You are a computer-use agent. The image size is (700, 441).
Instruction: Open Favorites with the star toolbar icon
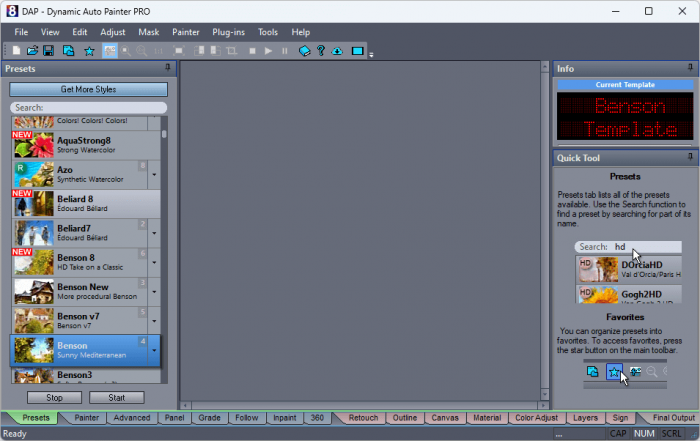click(x=89, y=50)
